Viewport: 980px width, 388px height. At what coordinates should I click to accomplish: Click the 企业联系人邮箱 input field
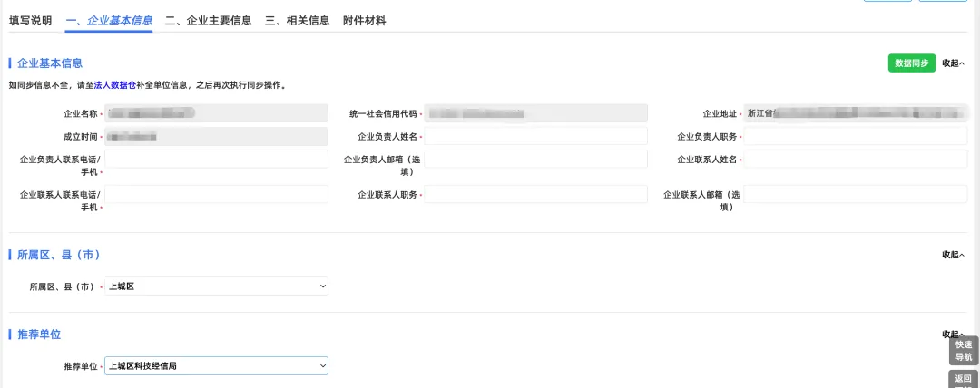pyautogui.click(x=855, y=195)
